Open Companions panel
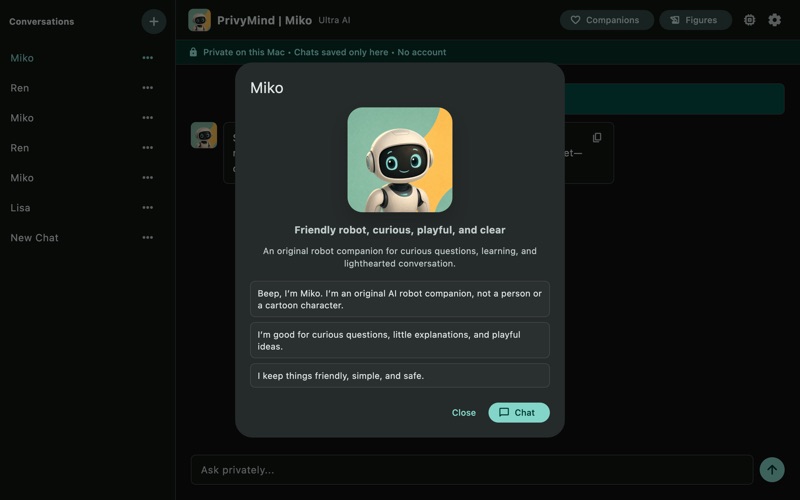800x500 pixels. coord(607,20)
